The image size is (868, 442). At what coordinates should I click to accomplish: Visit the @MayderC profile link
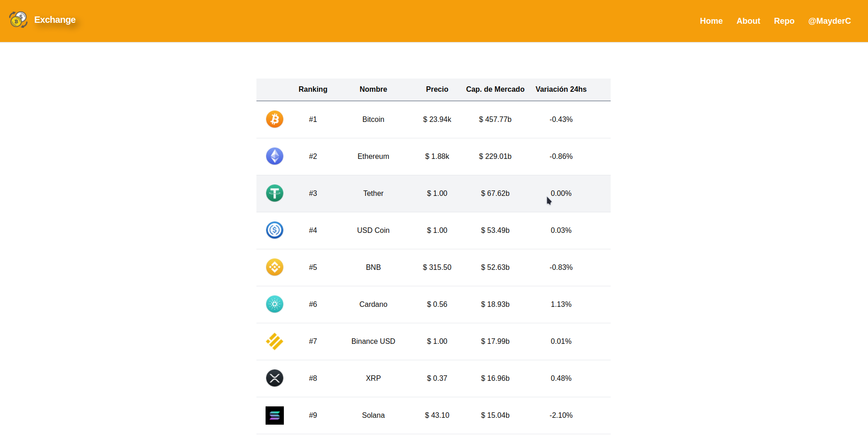point(830,21)
